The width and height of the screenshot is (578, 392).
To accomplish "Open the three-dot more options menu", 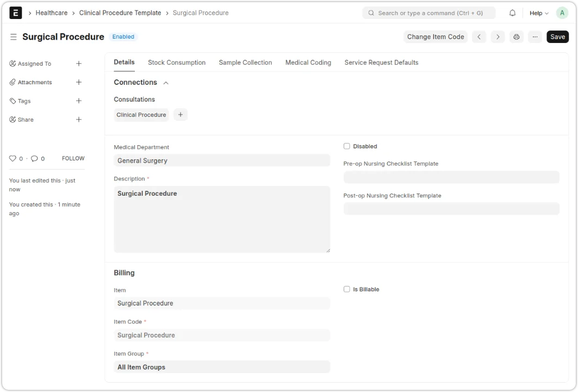I will pyautogui.click(x=535, y=37).
